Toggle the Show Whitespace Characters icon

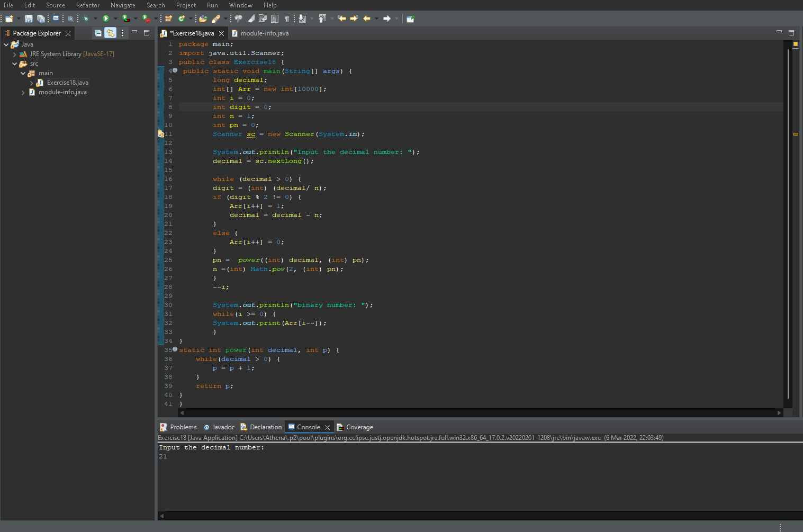point(287,19)
